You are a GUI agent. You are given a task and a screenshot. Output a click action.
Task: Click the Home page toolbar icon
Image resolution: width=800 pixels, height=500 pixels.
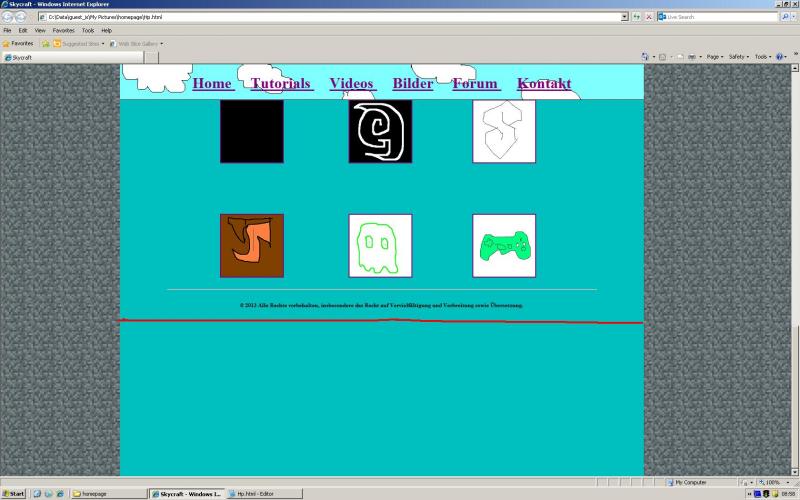click(646, 57)
